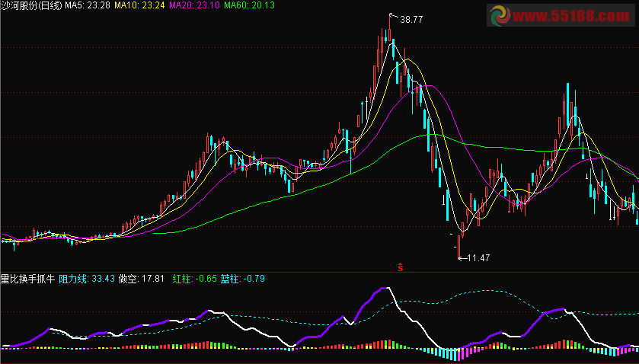Select the MA20: 23.10 indicator label
639x364 pixels.
(194, 5)
